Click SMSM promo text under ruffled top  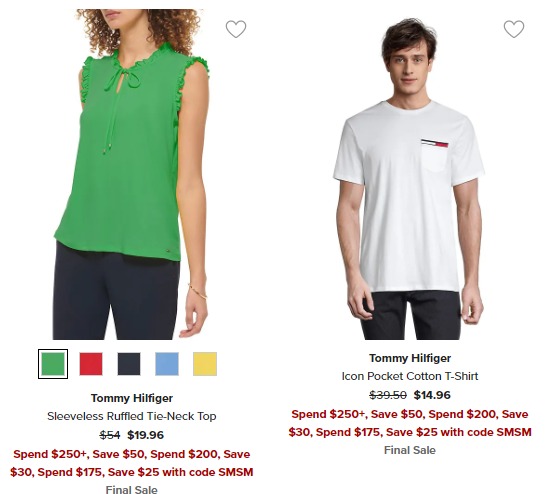point(132,463)
